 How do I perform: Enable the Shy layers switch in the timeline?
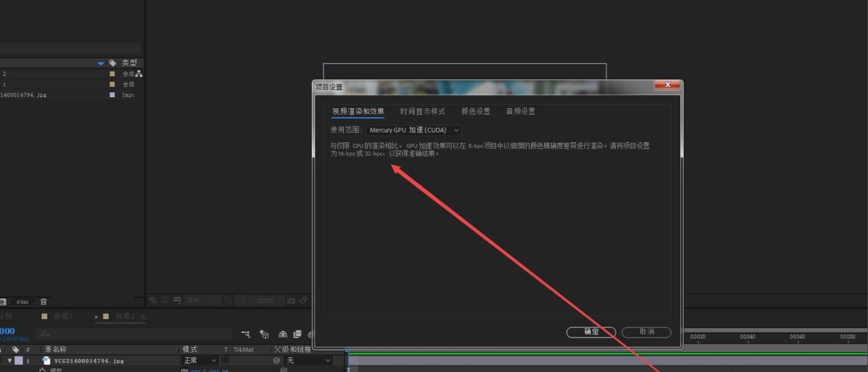282,334
